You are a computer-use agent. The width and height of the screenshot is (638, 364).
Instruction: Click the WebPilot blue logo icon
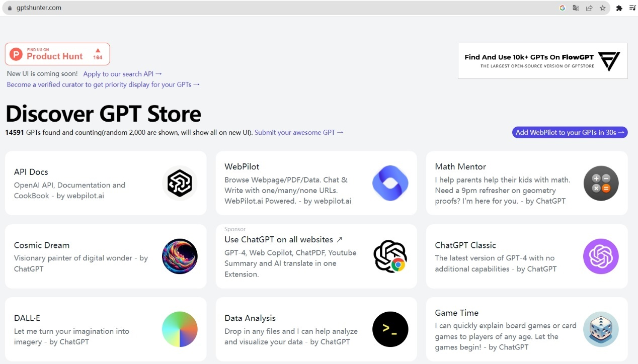[390, 183]
